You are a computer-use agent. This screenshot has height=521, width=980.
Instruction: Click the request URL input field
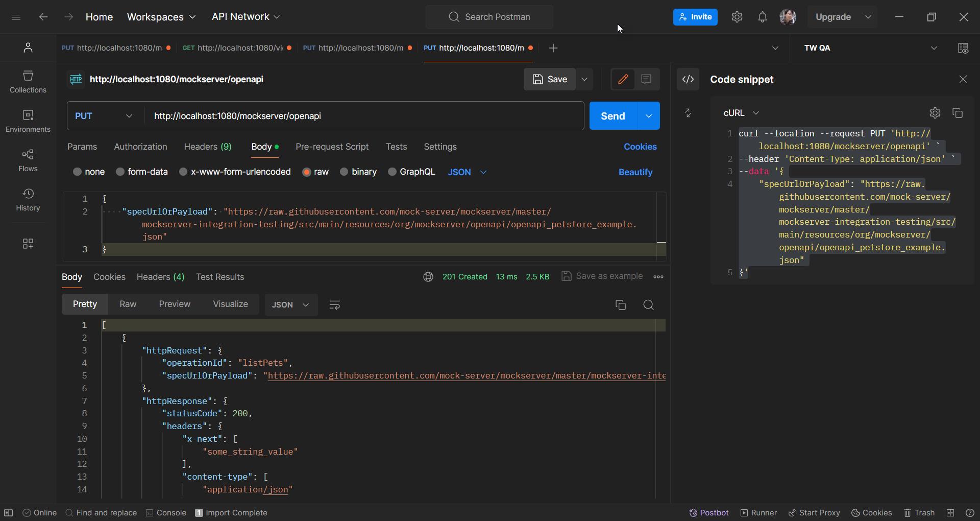point(364,116)
